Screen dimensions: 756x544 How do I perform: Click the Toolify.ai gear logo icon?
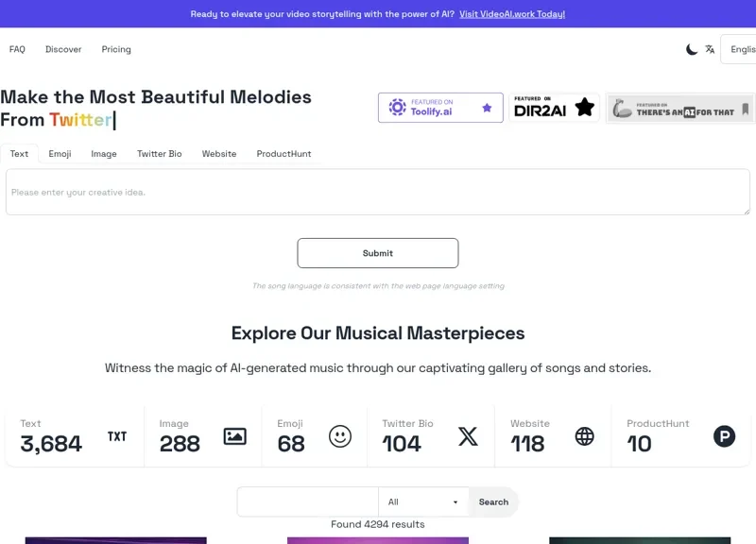[397, 108]
